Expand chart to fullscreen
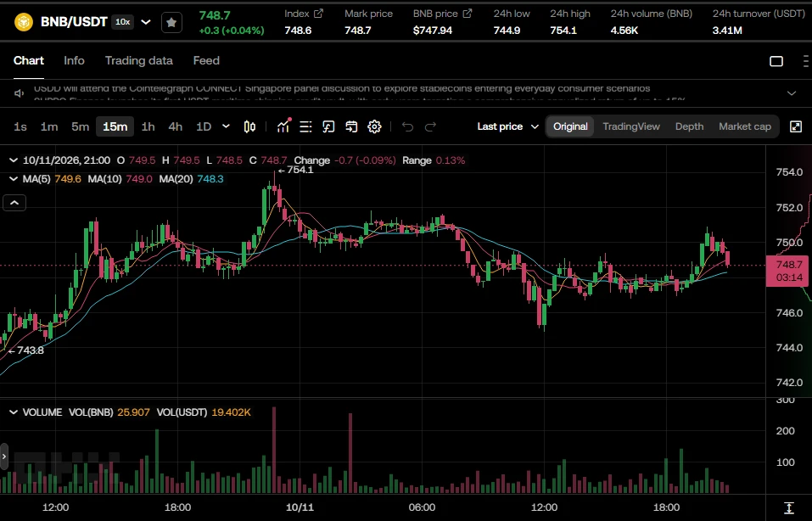812x521 pixels. [796, 126]
